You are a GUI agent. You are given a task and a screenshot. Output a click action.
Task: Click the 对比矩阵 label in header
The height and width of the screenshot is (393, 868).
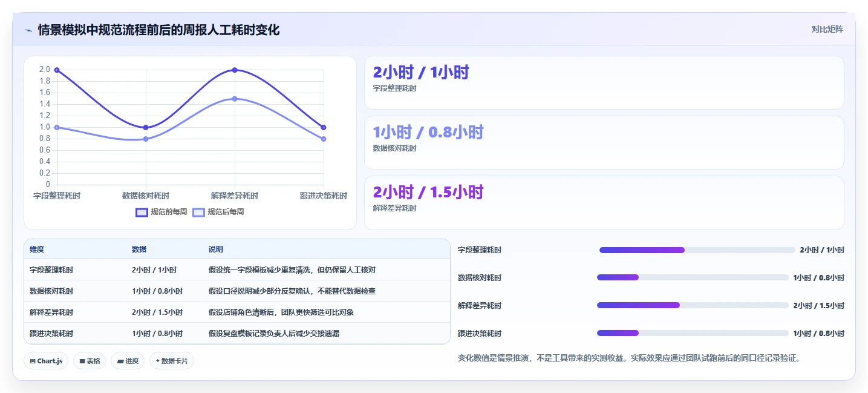click(x=827, y=29)
